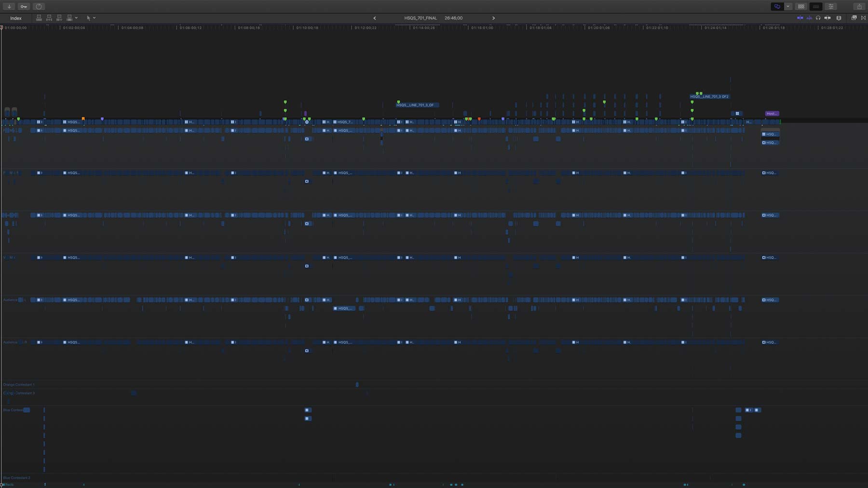Open the timeline Index panel
Viewport: 868px width, 488px height.
[x=16, y=18]
